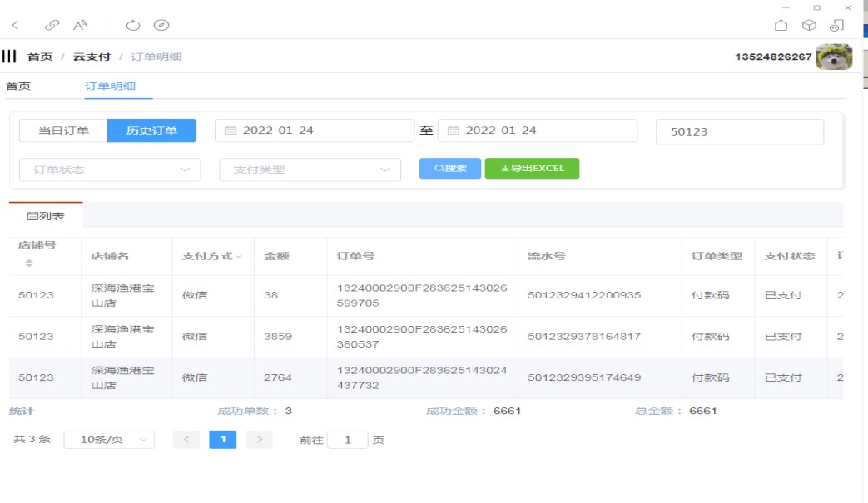Click the store number field containing 50123

click(x=739, y=131)
